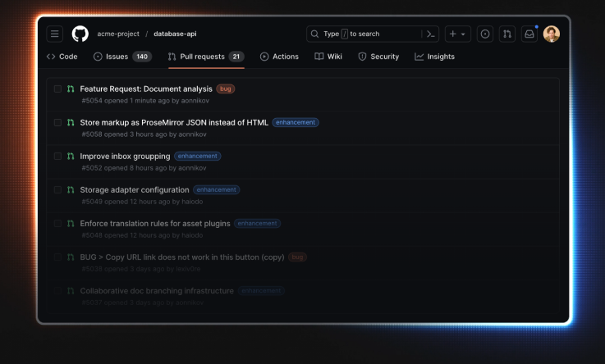The height and width of the screenshot is (364, 605).
Task: Open the pull requests icon in top bar
Action: [x=507, y=34]
